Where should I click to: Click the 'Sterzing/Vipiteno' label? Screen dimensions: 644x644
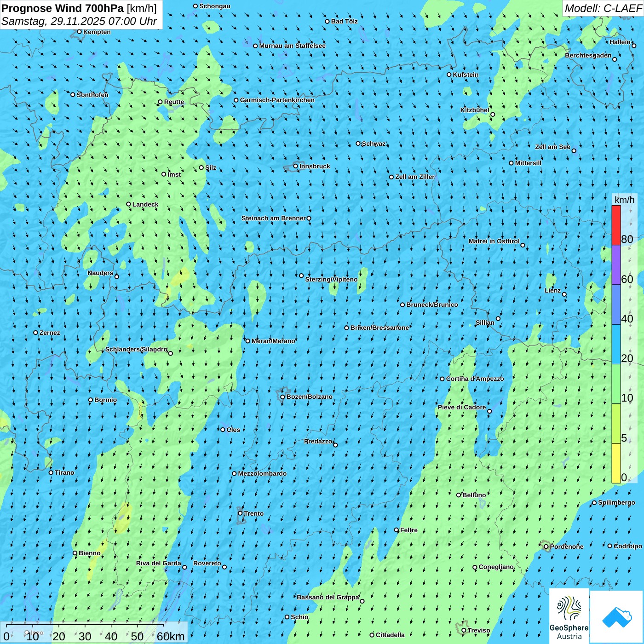(331, 279)
